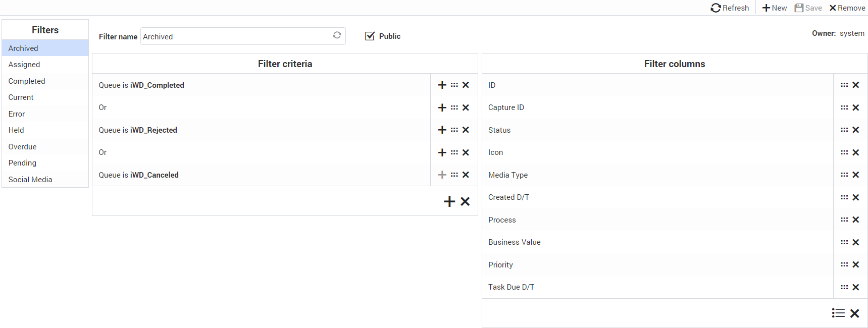Remove the current filter

(847, 8)
